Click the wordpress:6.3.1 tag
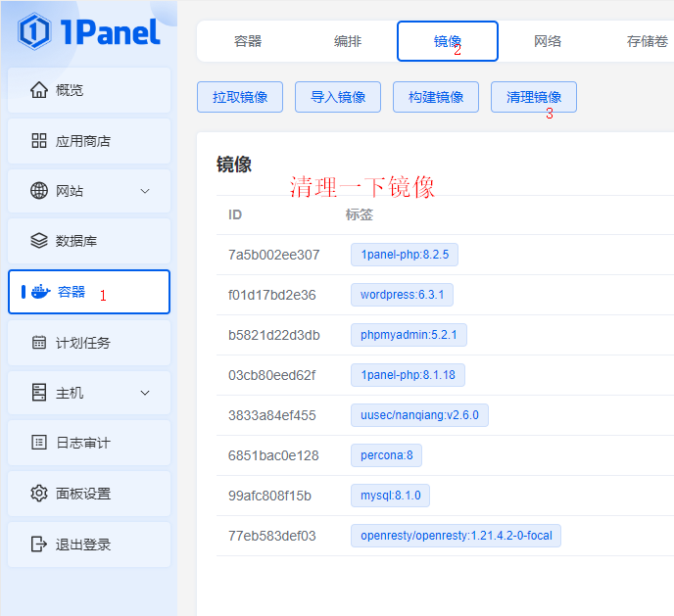 point(402,295)
